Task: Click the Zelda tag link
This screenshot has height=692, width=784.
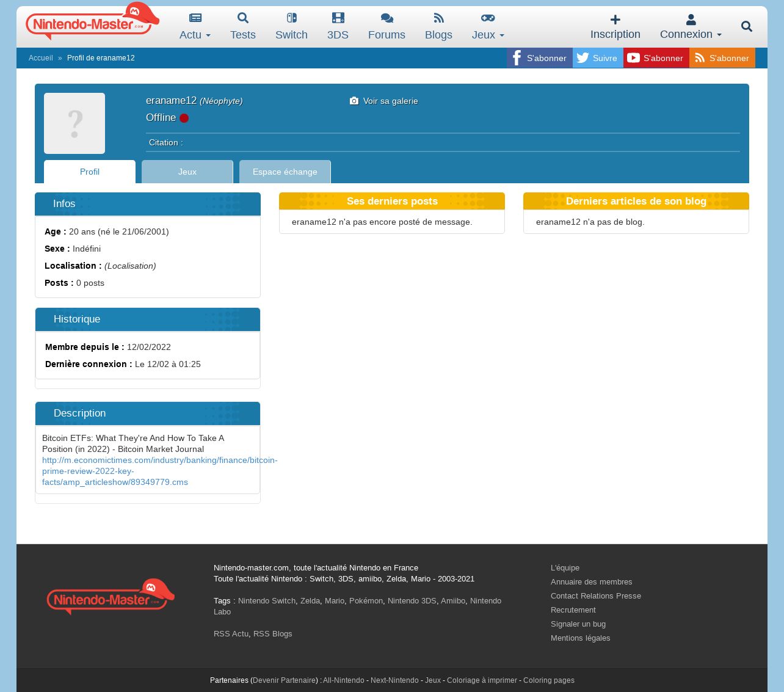Action: pos(310,600)
